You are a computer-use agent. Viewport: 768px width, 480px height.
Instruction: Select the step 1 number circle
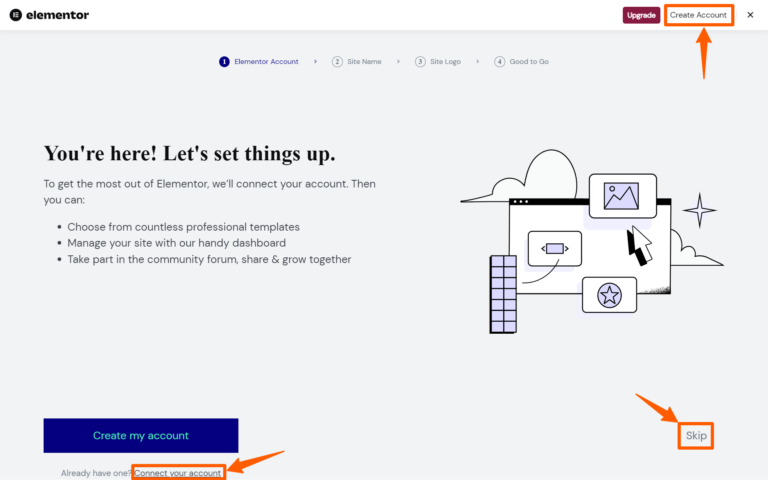pyautogui.click(x=224, y=62)
